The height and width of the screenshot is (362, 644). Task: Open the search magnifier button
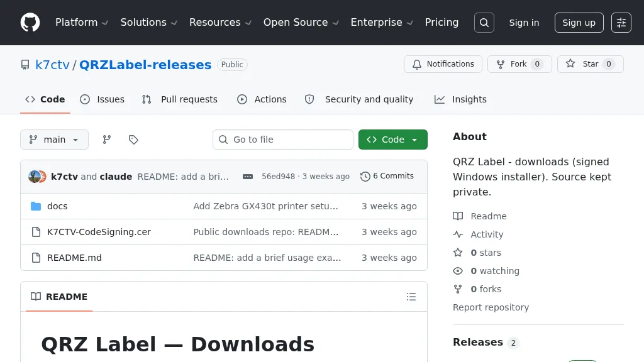point(484,23)
